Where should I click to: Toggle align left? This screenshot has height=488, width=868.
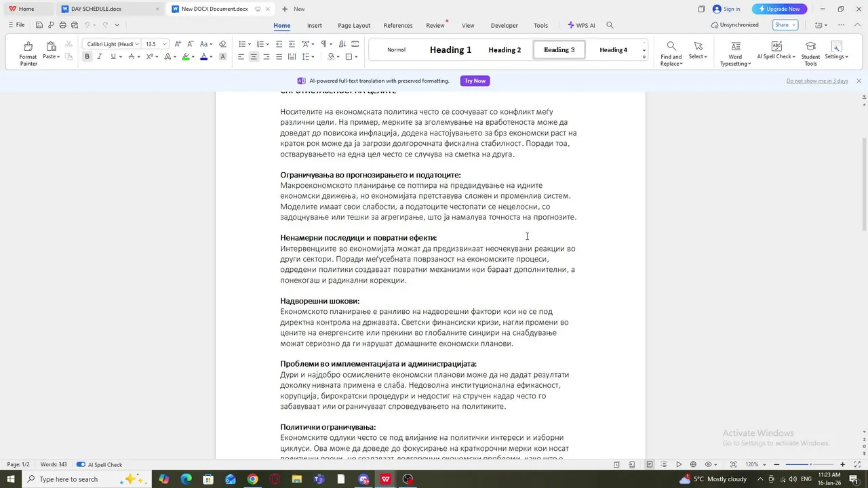pos(241,57)
